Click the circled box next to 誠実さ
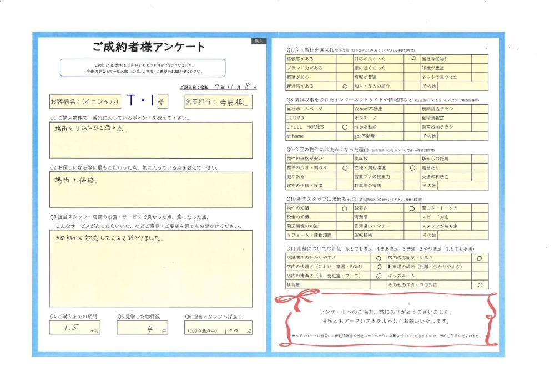555x392 pixels. (x=412, y=208)
